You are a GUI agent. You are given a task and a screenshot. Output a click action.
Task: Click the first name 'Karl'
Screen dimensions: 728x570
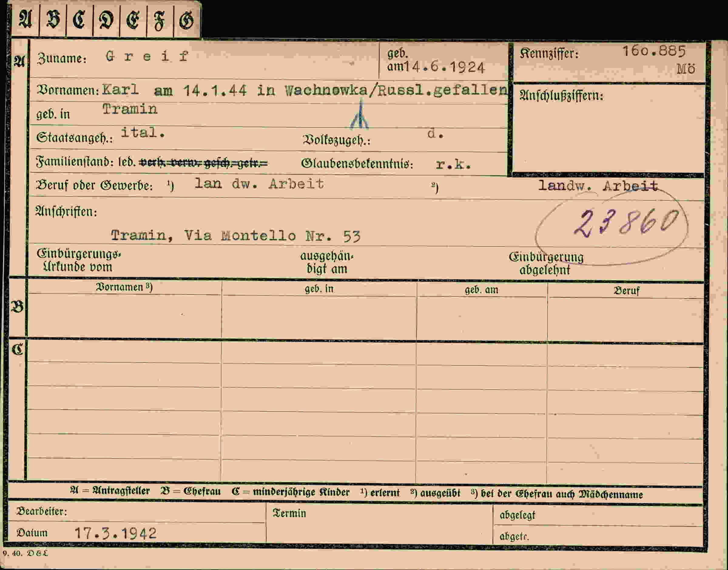(120, 89)
